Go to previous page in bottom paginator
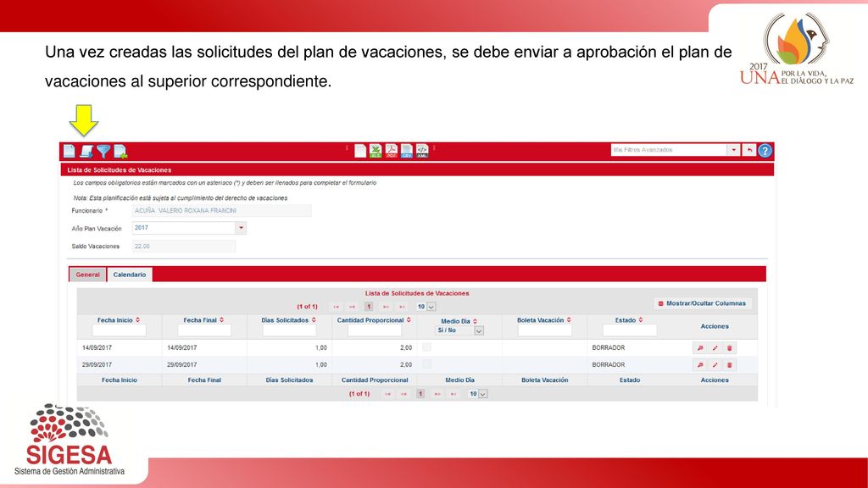 [x=403, y=394]
